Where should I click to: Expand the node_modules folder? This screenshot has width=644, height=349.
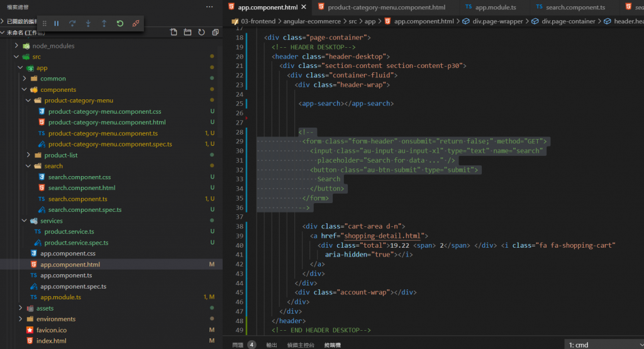click(x=16, y=45)
